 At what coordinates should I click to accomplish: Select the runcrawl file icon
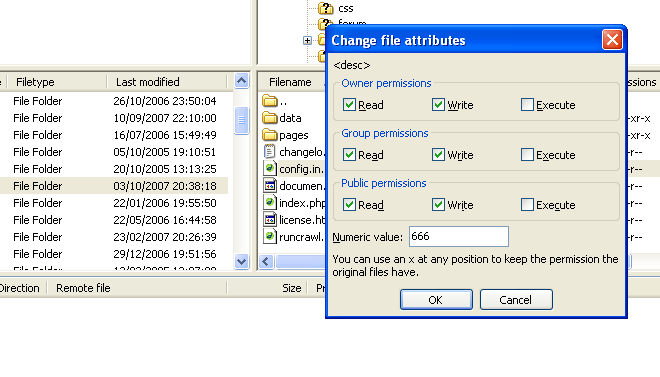coord(269,236)
